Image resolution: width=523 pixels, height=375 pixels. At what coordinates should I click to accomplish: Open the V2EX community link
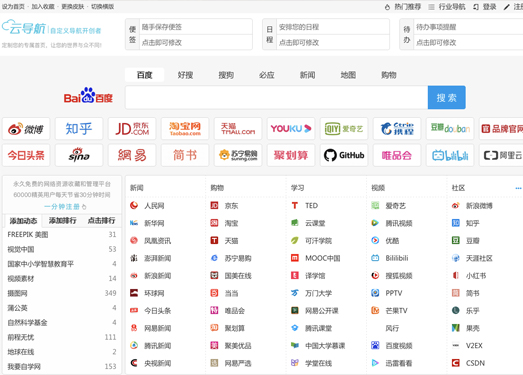tap(474, 345)
